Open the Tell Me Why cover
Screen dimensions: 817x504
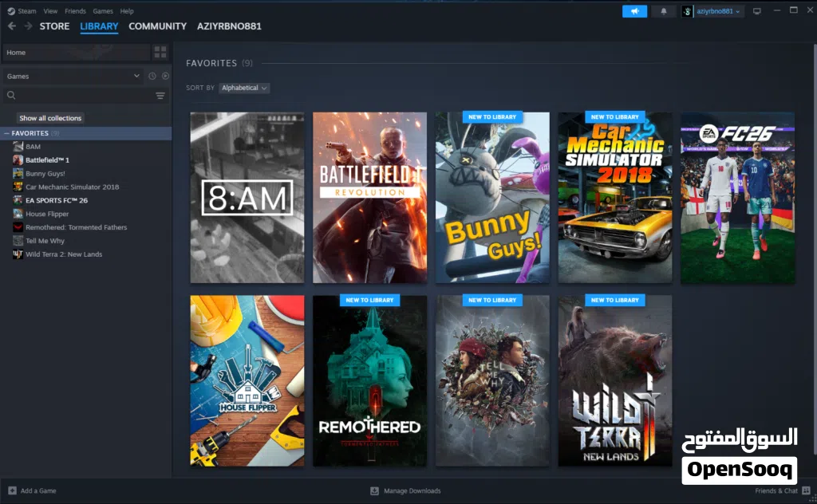[492, 381]
